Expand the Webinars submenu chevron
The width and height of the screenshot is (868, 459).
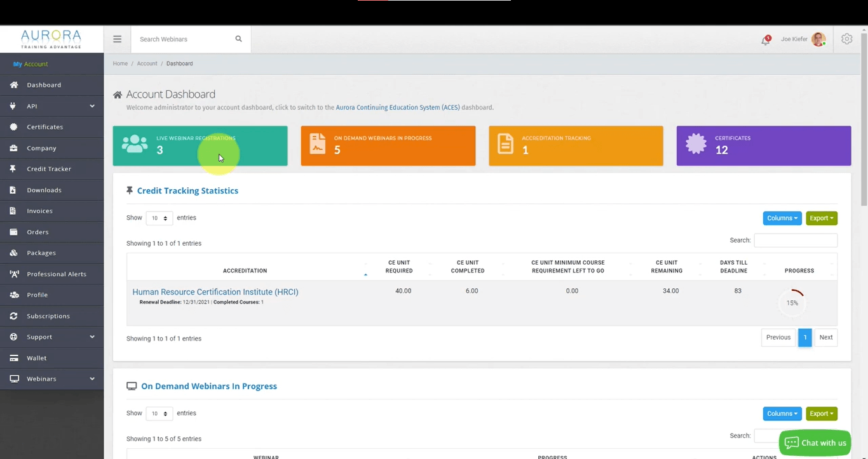(92, 379)
